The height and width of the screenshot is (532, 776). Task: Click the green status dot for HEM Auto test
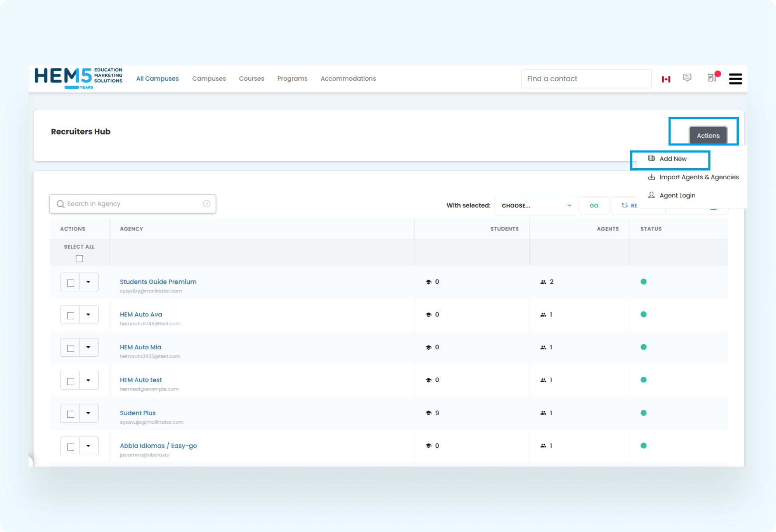(x=643, y=380)
